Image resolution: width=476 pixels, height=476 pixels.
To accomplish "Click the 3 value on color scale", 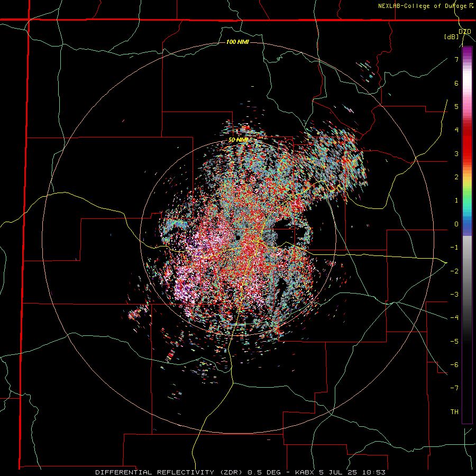I will coord(456,153).
